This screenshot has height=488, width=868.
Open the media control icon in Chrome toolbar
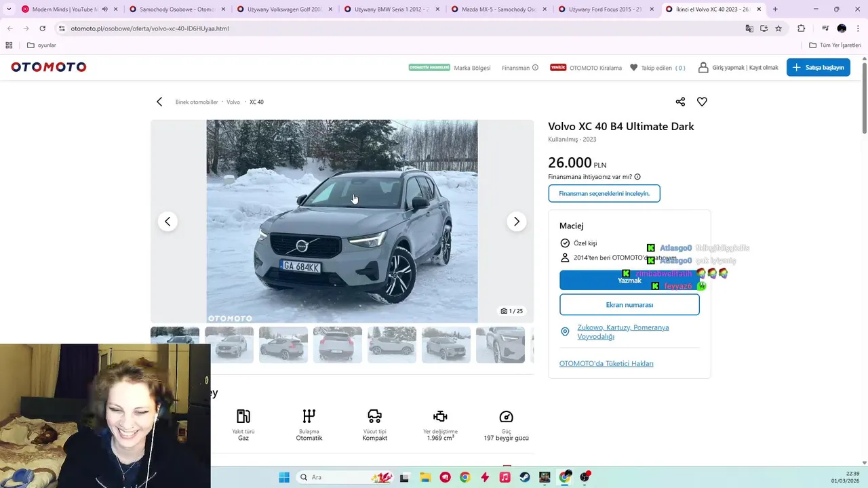[825, 28]
